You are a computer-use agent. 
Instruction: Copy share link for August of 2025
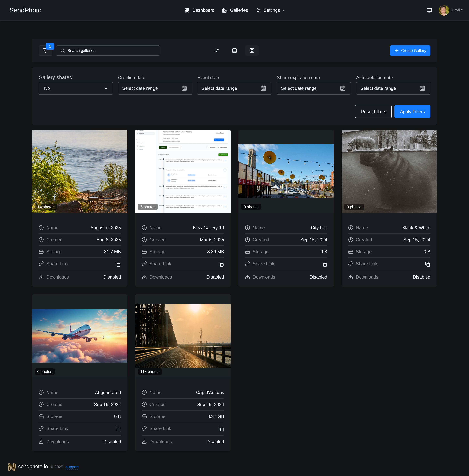pos(118,264)
